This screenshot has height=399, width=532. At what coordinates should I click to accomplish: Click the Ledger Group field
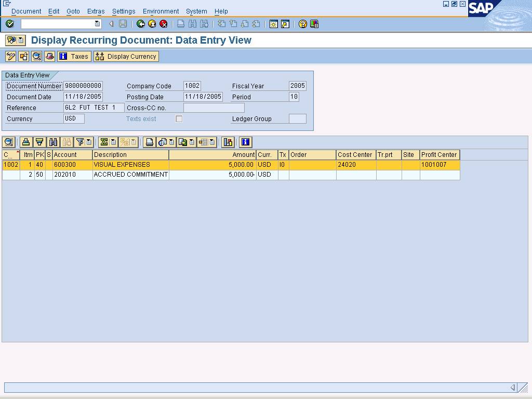[x=298, y=119]
